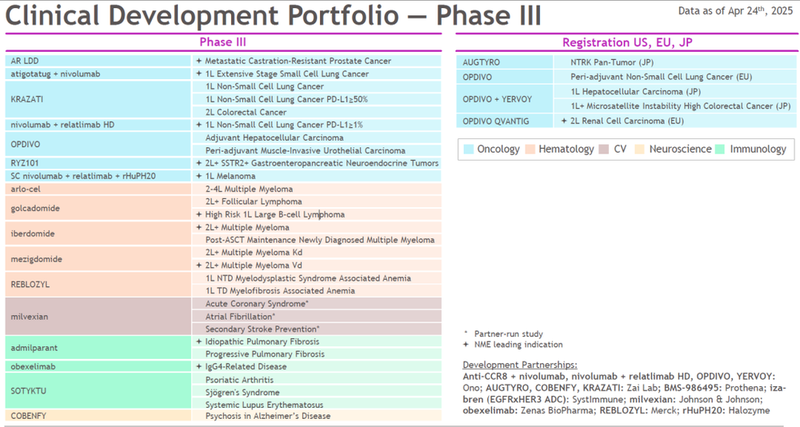800x427 pixels.
Task: Select the obexelimab drug cell
Action: 98,366
